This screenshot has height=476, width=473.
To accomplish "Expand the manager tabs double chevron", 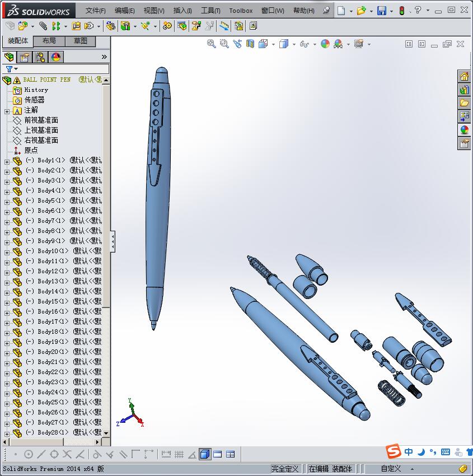I will click(x=104, y=57).
